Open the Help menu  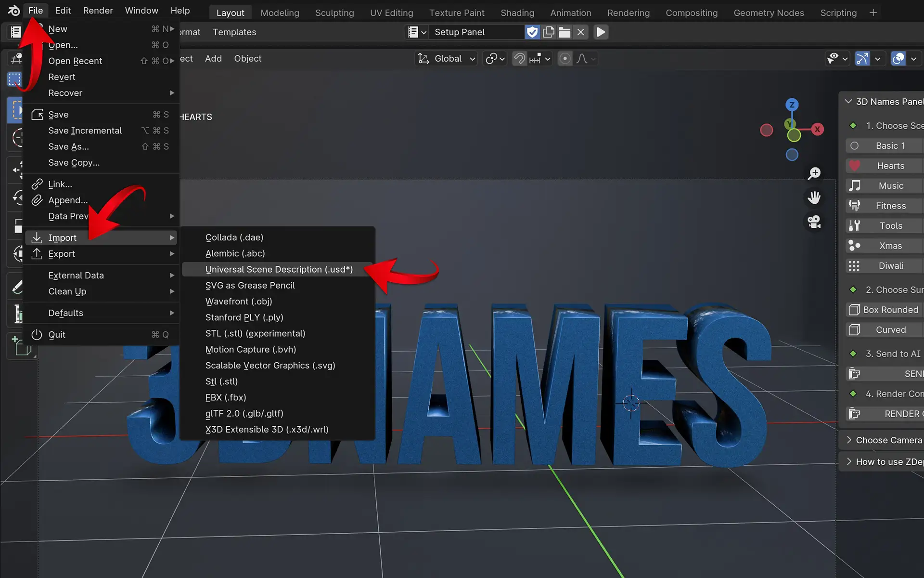[x=180, y=11]
